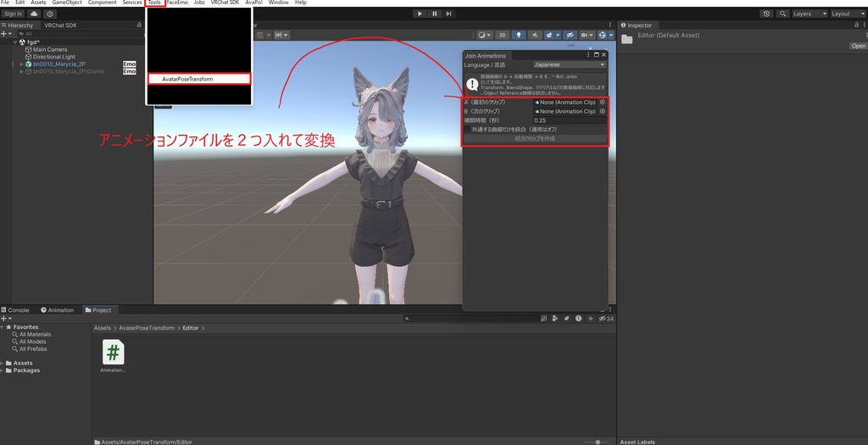The width and height of the screenshot is (868, 445).
Task: Click the Inspector folder asset icon
Action: click(x=626, y=39)
